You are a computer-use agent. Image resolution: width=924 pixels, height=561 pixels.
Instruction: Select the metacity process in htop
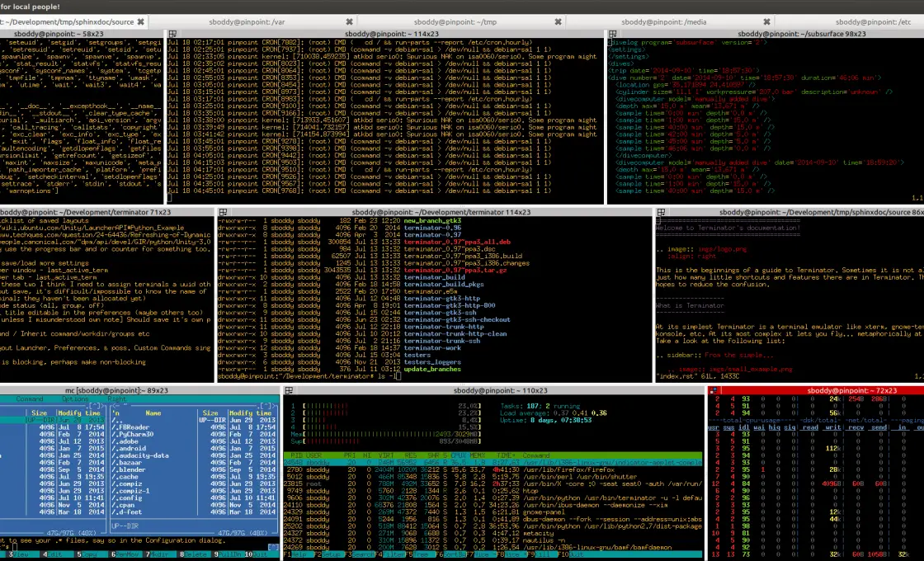pos(493,533)
